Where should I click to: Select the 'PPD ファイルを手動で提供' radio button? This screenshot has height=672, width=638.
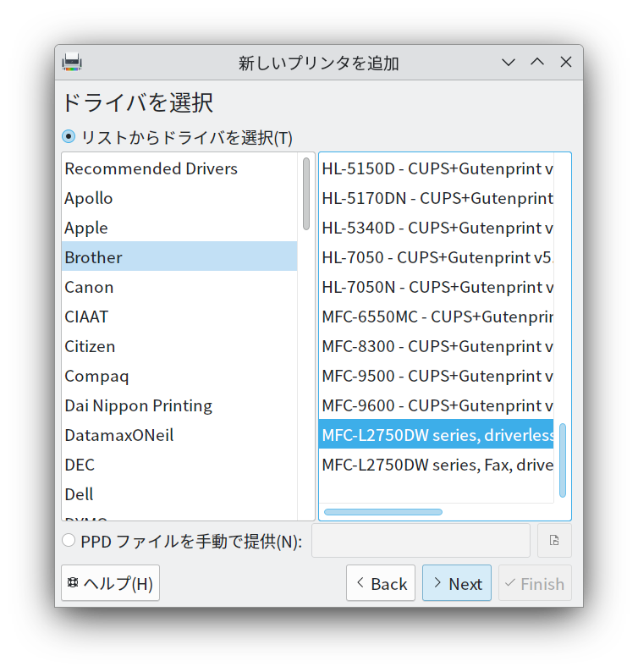click(69, 541)
